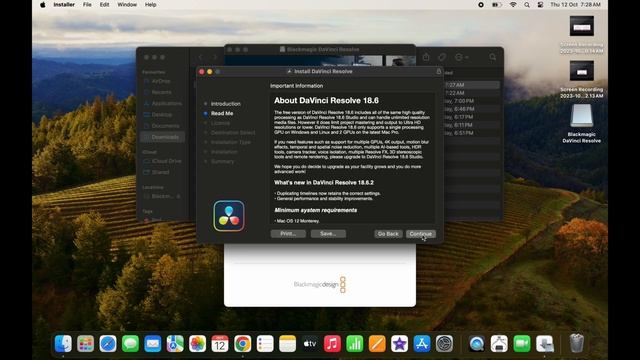This screenshot has width=640, height=360.
Task: Click the Wi-Fi icon in menu bar
Action: tap(513, 5)
